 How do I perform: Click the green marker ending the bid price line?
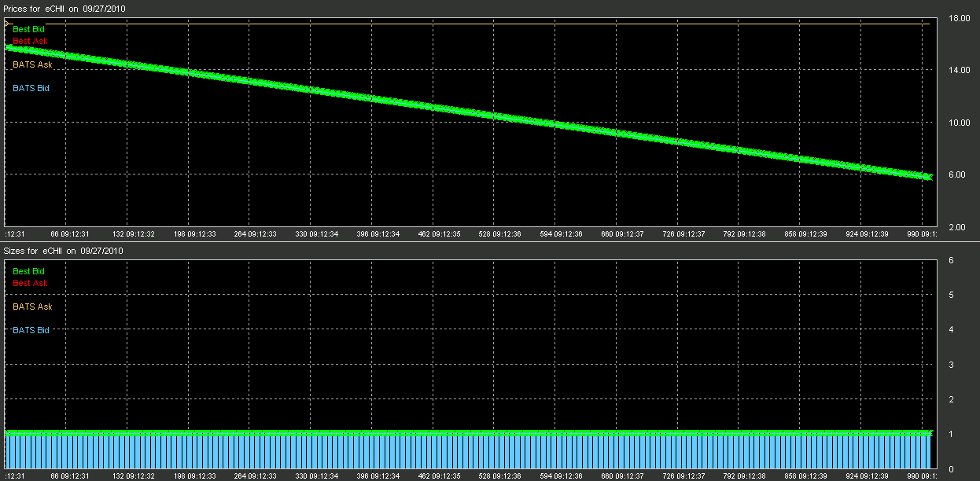pyautogui.click(x=928, y=177)
